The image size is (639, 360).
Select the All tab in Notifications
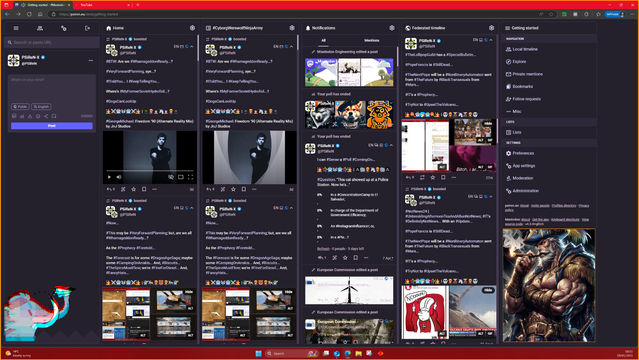pyautogui.click(x=323, y=40)
